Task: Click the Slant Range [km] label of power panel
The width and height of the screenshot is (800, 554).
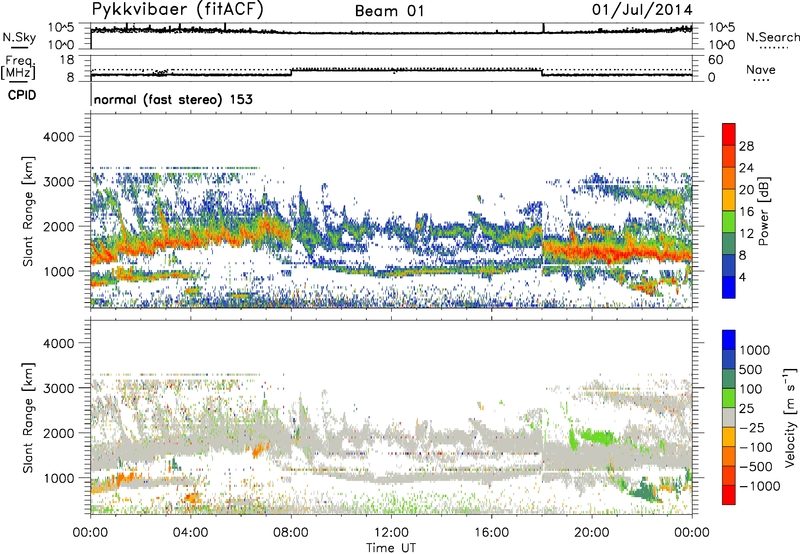Action: [28, 211]
